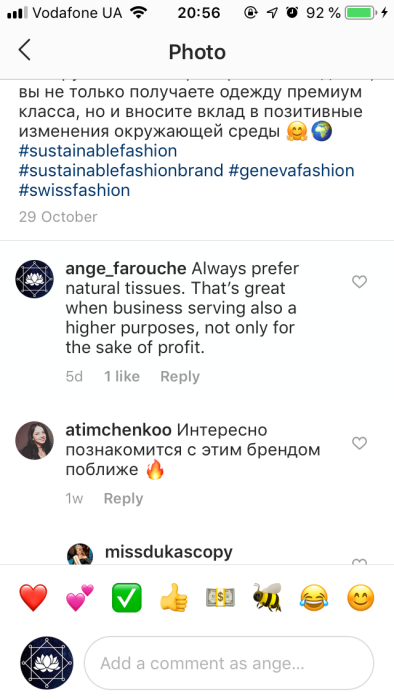Reply to atimchenkoo's comment

pos(123,498)
